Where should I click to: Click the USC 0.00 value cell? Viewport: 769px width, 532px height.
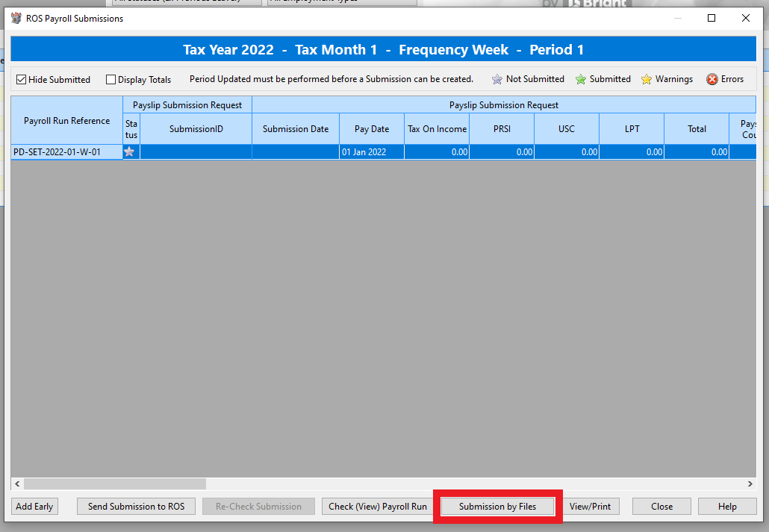pos(567,152)
